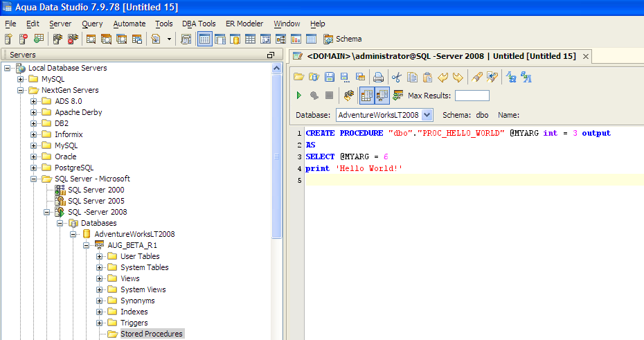Open the Query menu
644x340 pixels.
click(92, 24)
